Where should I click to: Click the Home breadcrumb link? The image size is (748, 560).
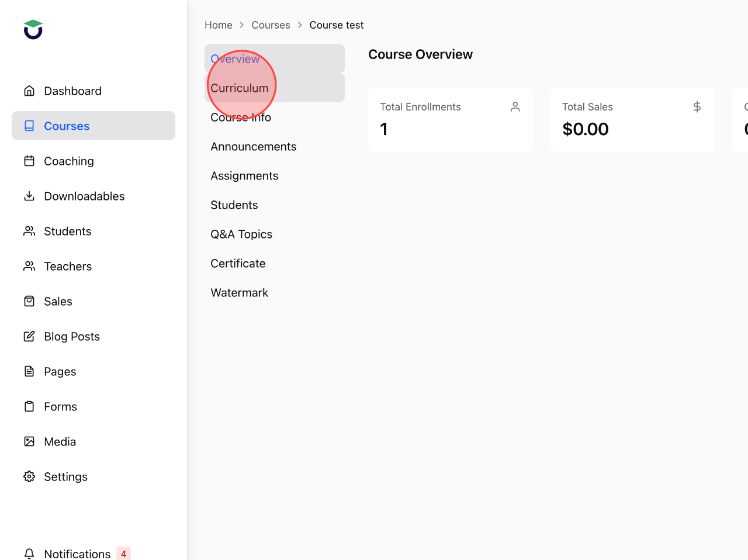pos(219,25)
